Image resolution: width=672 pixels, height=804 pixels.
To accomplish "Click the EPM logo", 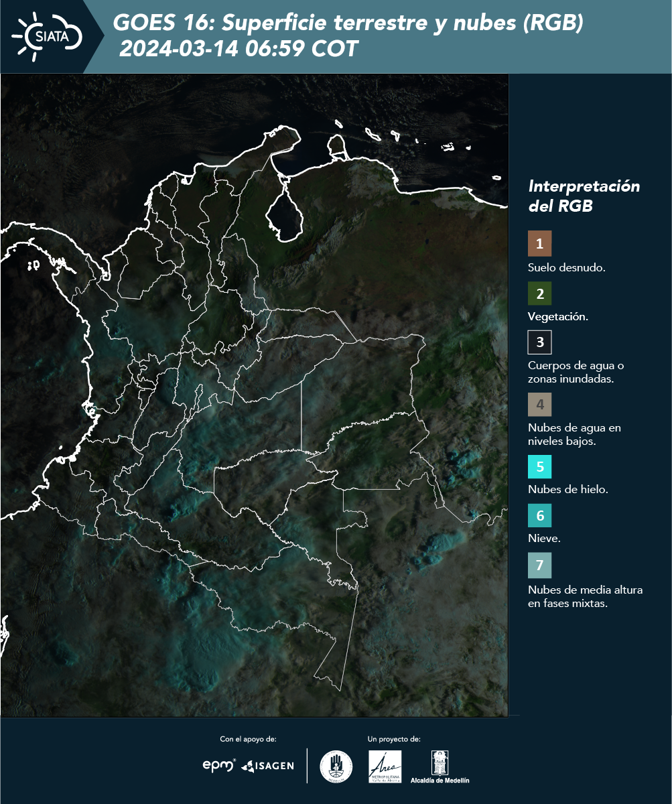I will (219, 765).
